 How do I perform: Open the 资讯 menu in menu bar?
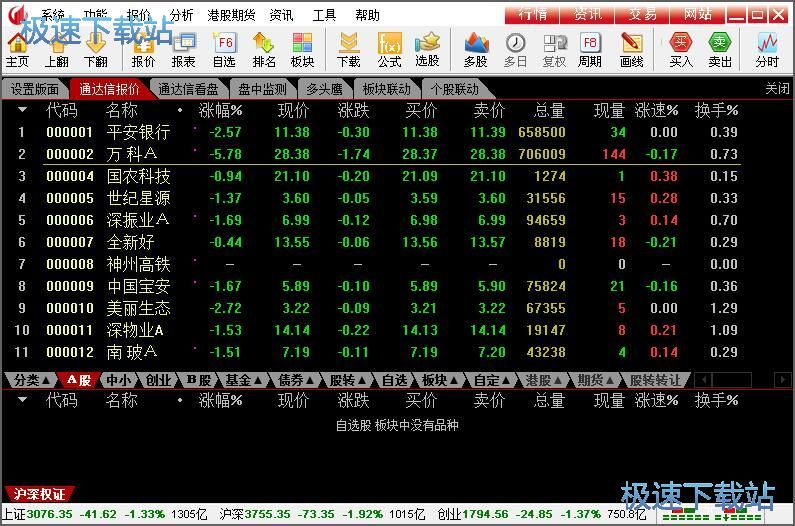(x=281, y=15)
